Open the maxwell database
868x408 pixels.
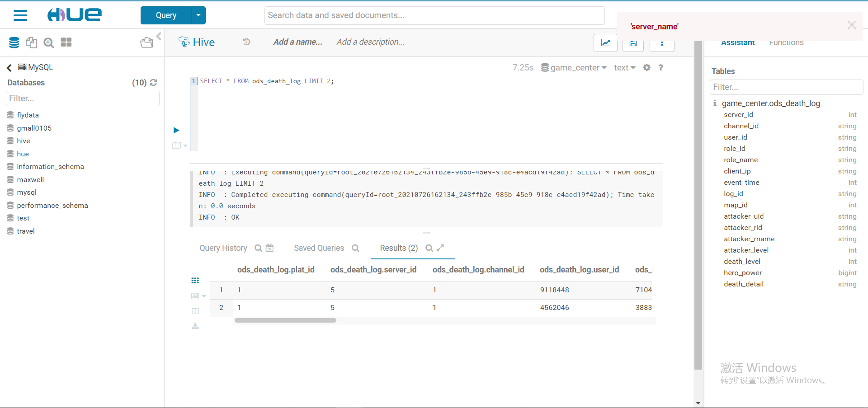tap(30, 180)
